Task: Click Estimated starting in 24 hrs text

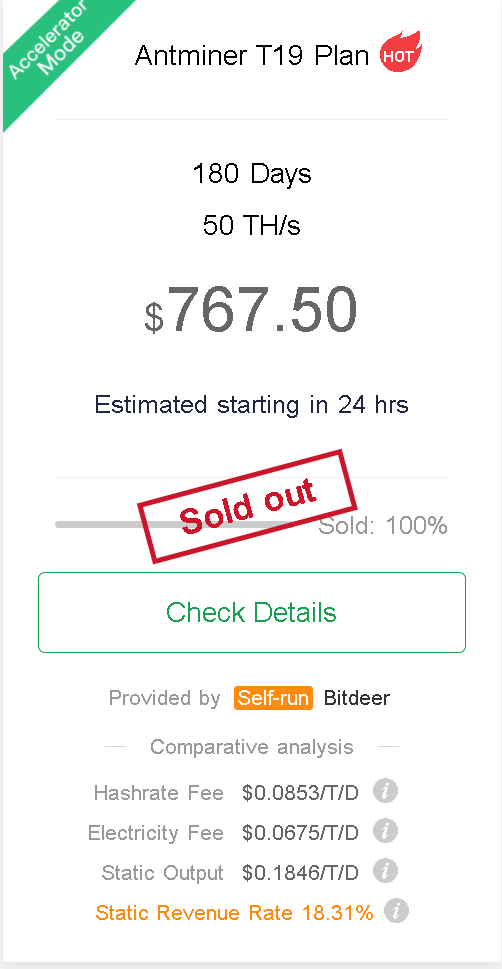Action: click(252, 405)
